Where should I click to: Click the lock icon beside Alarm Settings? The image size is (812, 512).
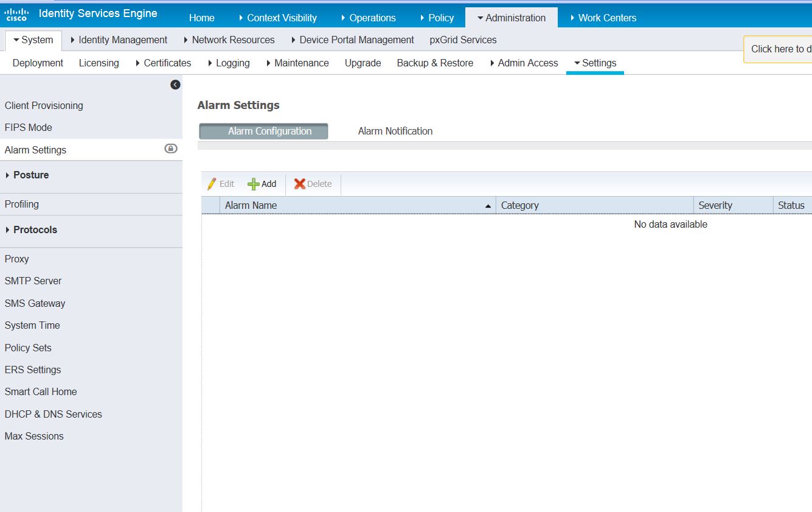coord(171,149)
